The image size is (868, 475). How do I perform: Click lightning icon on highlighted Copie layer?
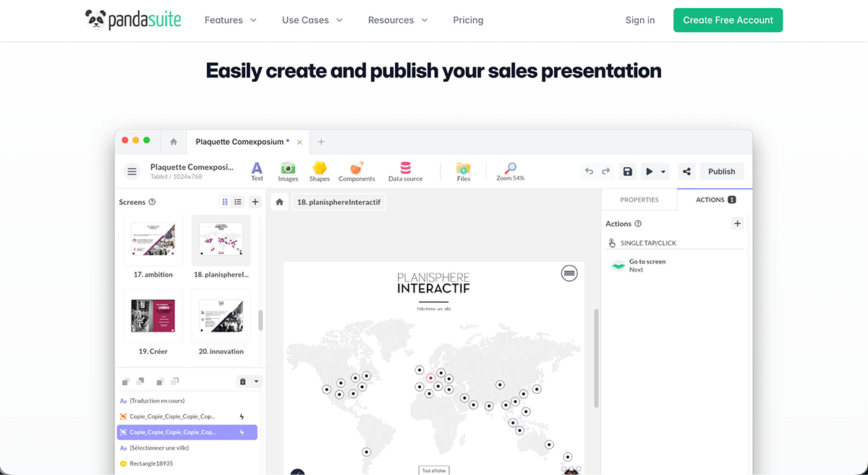[242, 432]
